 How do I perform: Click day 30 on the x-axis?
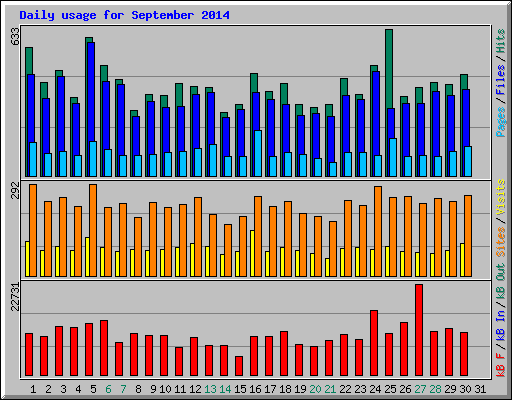point(465,389)
